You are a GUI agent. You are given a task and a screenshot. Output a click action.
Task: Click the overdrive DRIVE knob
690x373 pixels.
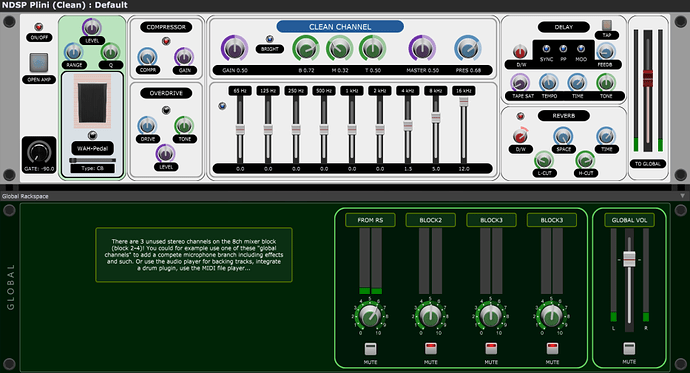(x=147, y=126)
